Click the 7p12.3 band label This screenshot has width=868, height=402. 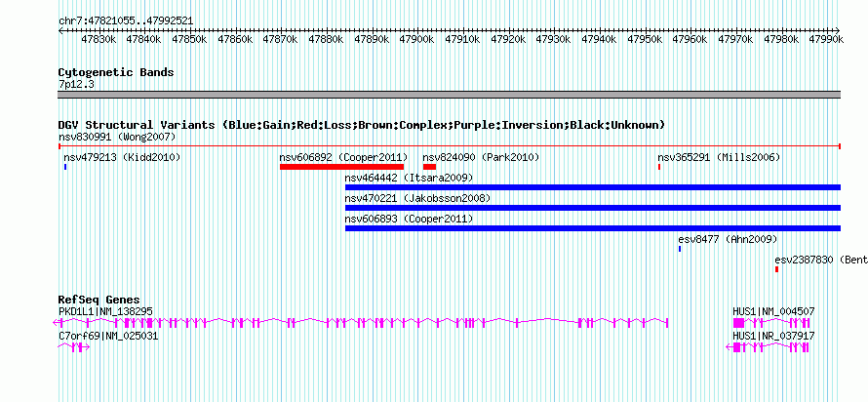coord(76,84)
